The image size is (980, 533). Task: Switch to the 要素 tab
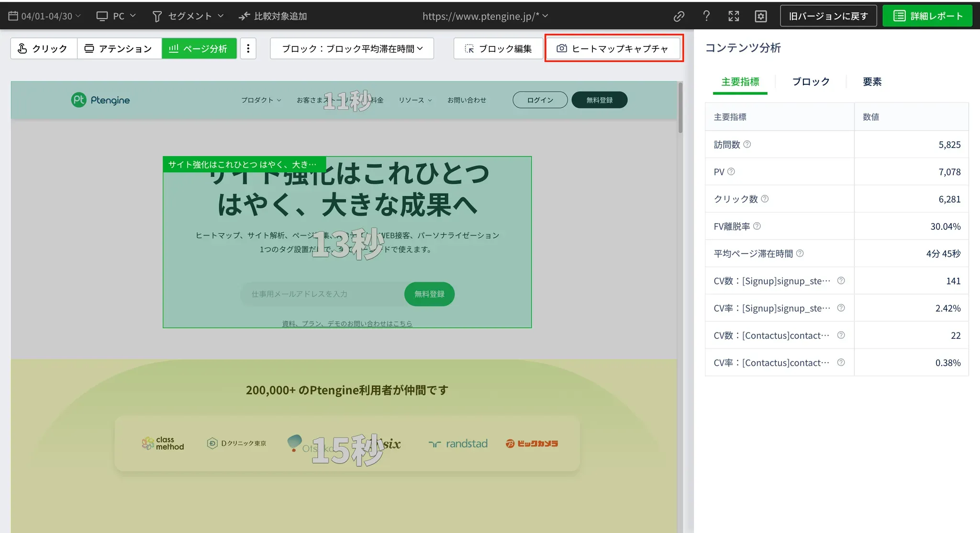(872, 81)
